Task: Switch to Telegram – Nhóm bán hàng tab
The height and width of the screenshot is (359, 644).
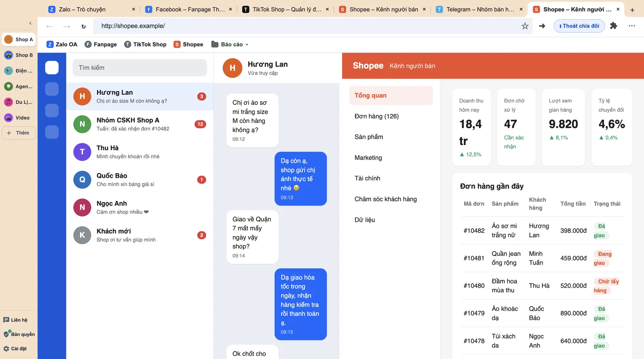Action: [x=480, y=9]
